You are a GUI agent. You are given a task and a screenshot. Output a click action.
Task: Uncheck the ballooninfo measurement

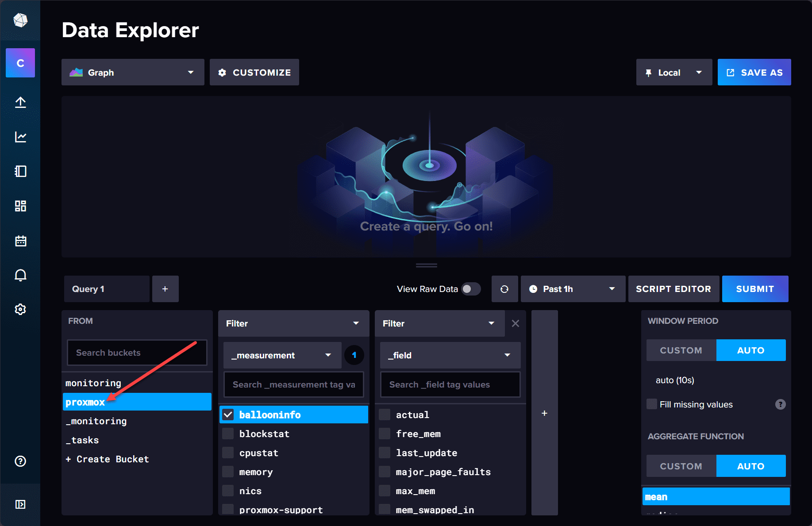coord(228,415)
